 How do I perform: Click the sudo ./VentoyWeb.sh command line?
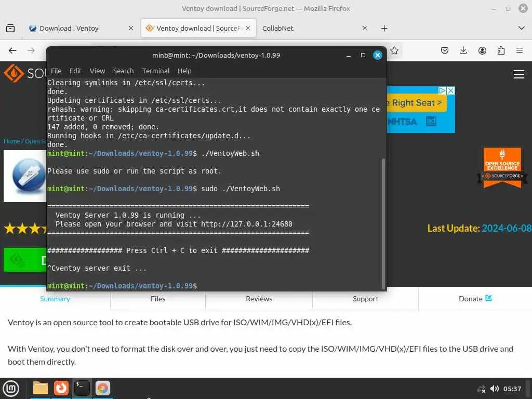241,189
